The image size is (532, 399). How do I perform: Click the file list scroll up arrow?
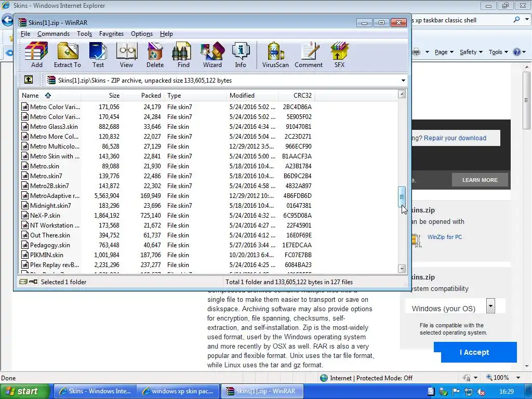click(402, 94)
